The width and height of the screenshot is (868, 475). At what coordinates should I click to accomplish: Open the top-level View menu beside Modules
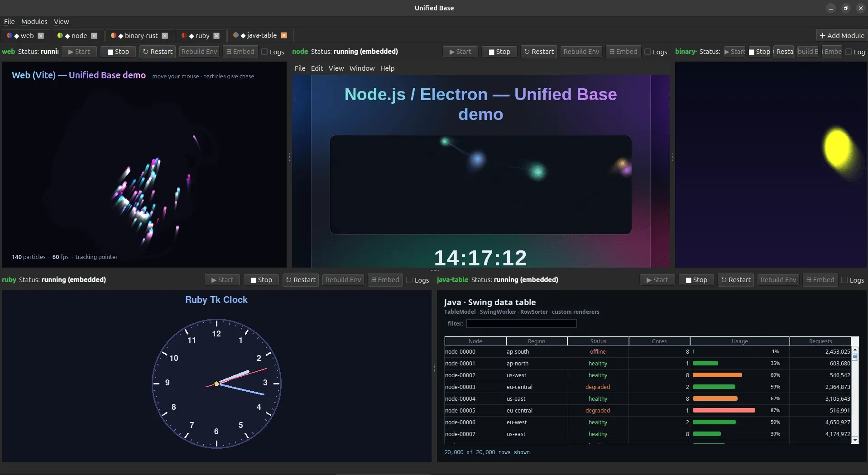(61, 22)
